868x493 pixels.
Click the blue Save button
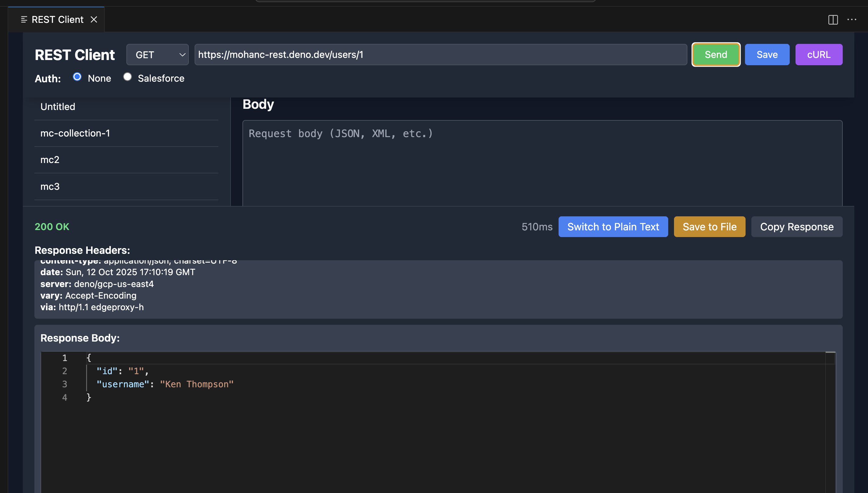click(767, 55)
